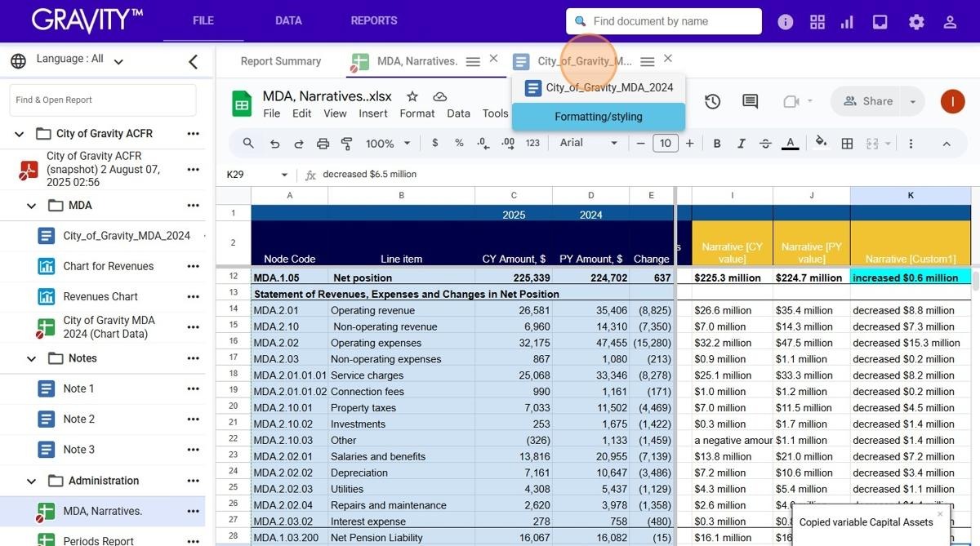980x546 pixels.
Task: Undo the last action in the sheet
Action: 274,144
